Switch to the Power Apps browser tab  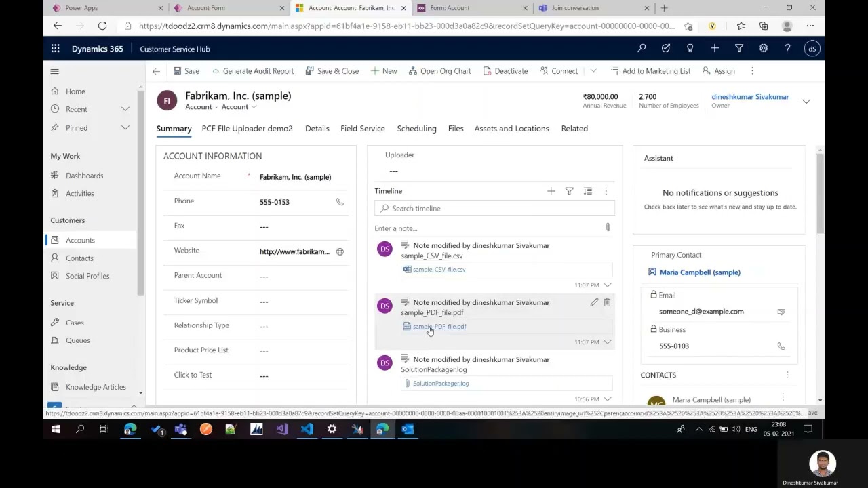[107, 8]
